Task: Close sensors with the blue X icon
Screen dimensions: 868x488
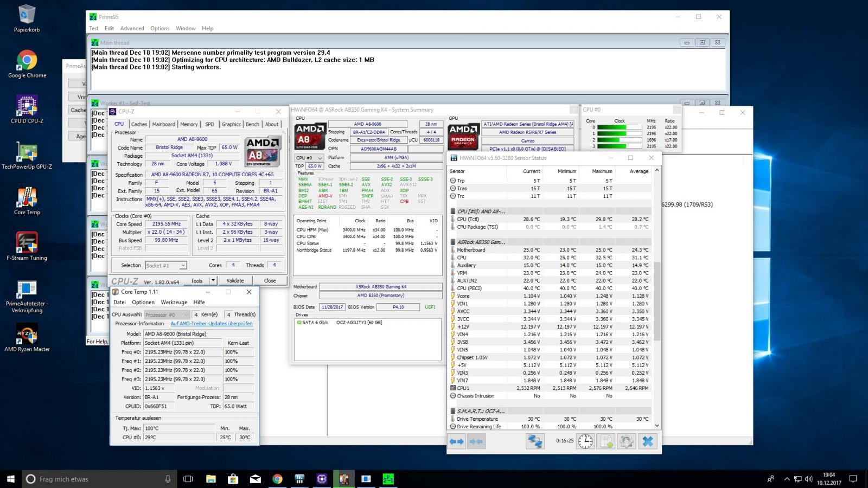Action: 647,441
